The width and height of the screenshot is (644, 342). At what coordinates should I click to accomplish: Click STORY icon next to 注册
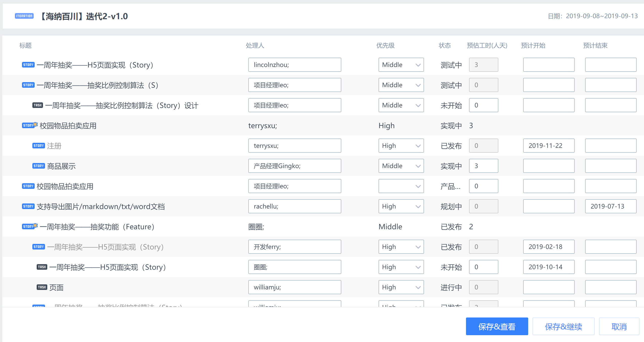click(39, 146)
